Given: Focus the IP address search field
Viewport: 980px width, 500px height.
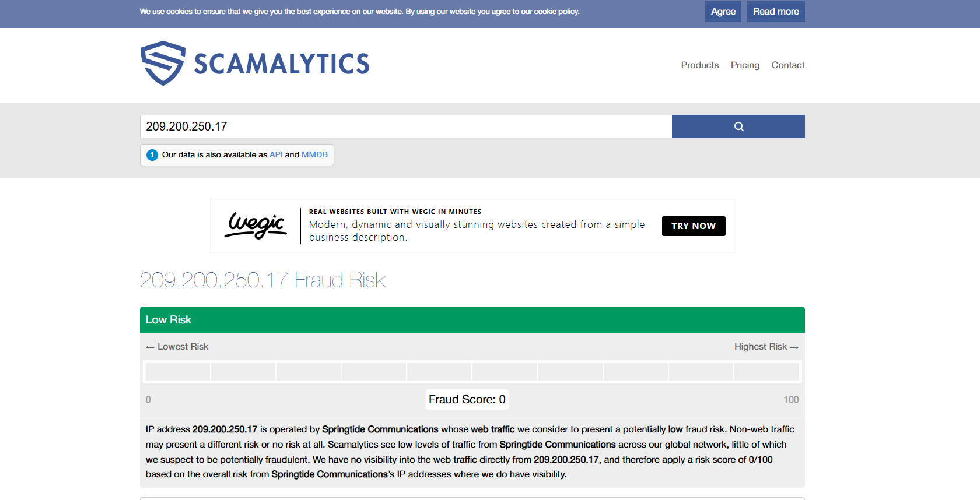Looking at the screenshot, I should (x=406, y=126).
